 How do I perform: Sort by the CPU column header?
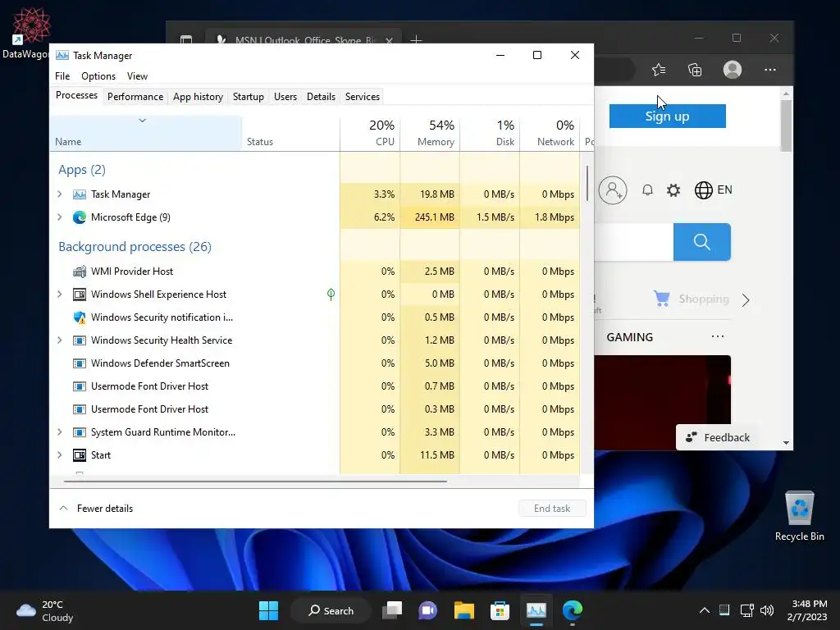click(370, 133)
